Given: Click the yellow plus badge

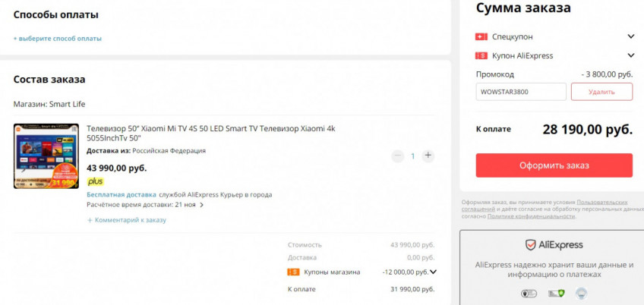Looking at the screenshot, I should (95, 181).
